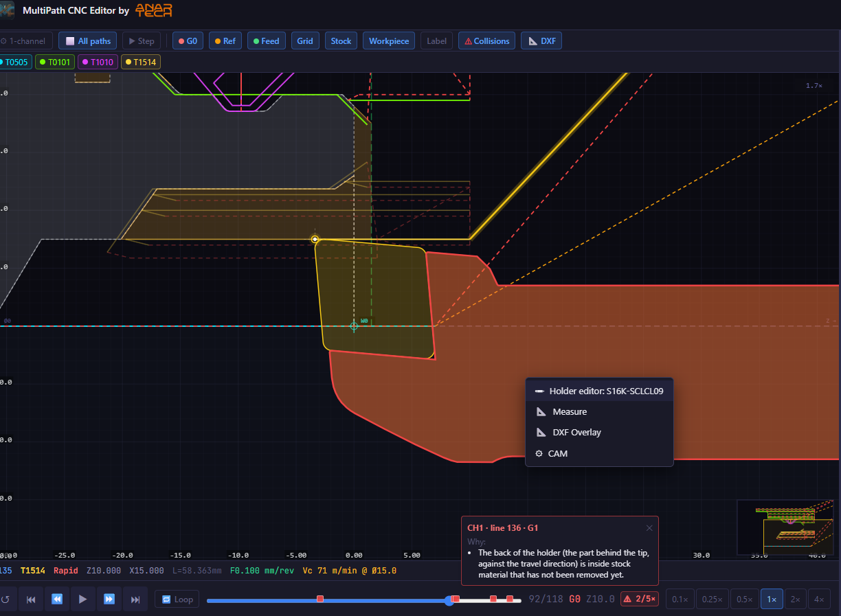Toggle the Grid display
This screenshot has width=841, height=616.
pyautogui.click(x=305, y=41)
